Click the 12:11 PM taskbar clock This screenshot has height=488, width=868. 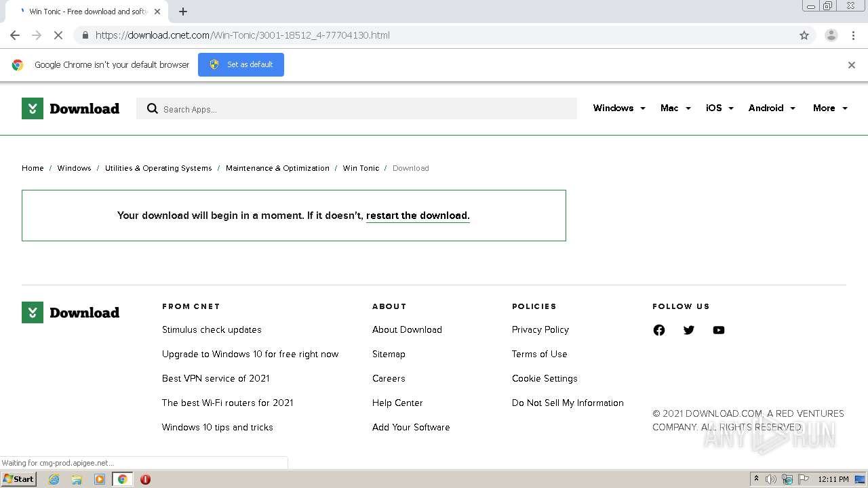pyautogui.click(x=833, y=479)
